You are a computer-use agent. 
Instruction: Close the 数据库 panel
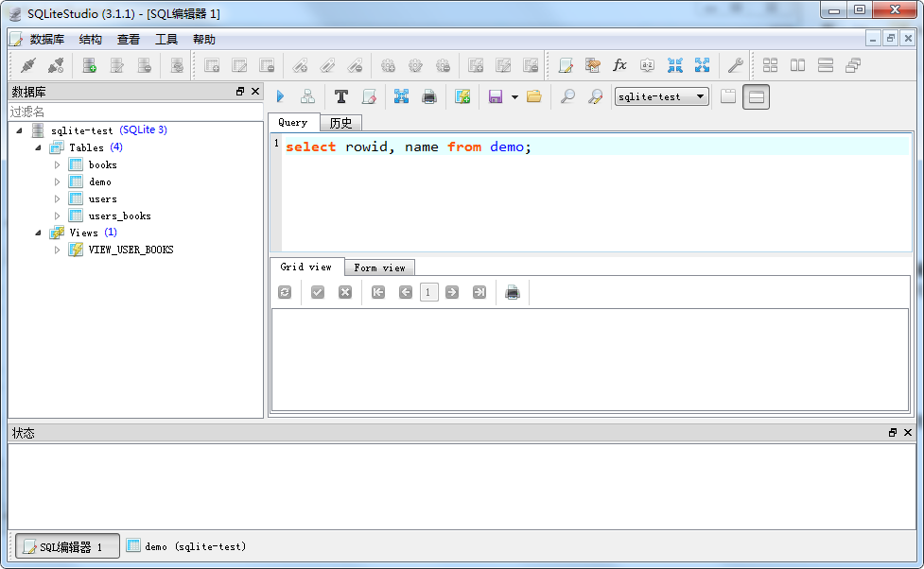(x=255, y=92)
